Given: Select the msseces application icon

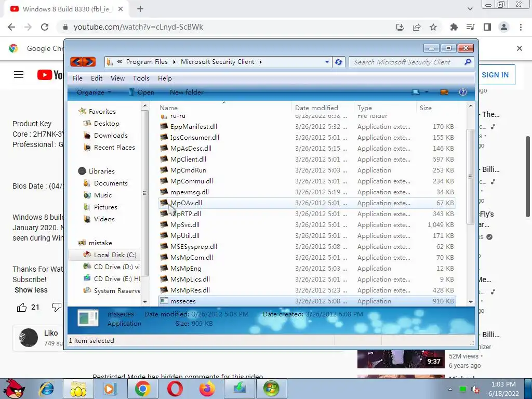Looking at the screenshot, I should (164, 301).
